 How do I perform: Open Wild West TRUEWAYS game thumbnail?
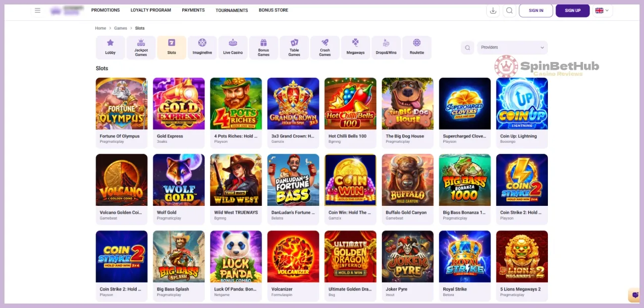(236, 180)
